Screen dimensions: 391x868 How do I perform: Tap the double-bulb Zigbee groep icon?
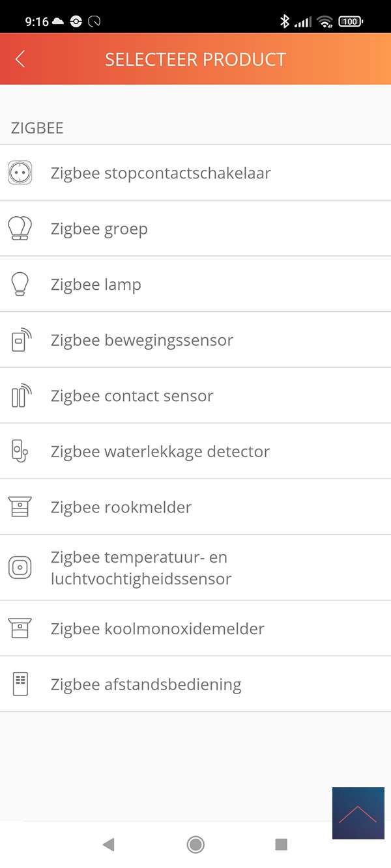(20, 229)
